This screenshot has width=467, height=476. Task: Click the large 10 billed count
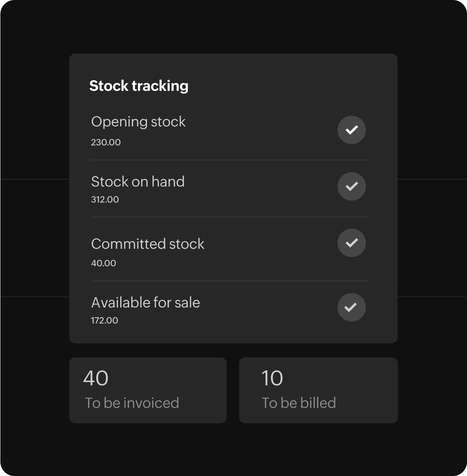(x=272, y=378)
